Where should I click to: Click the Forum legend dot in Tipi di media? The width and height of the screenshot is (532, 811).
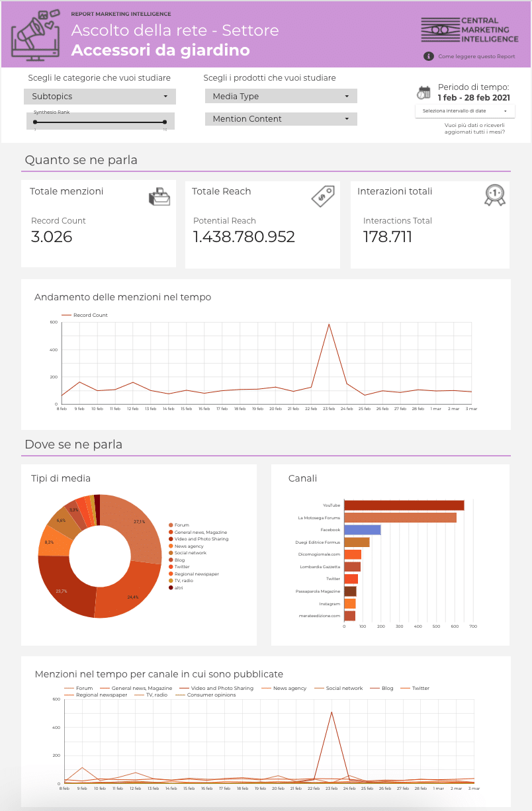click(x=171, y=525)
